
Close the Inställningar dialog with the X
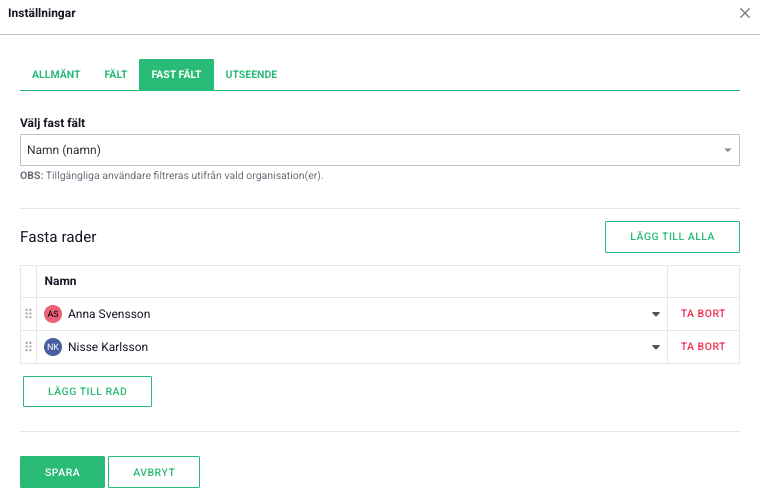tap(744, 14)
